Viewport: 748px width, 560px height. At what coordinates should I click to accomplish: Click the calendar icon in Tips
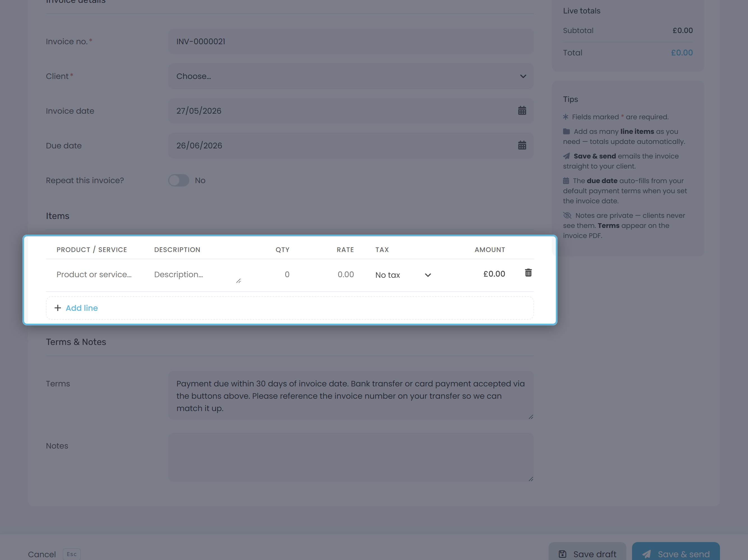566,181
